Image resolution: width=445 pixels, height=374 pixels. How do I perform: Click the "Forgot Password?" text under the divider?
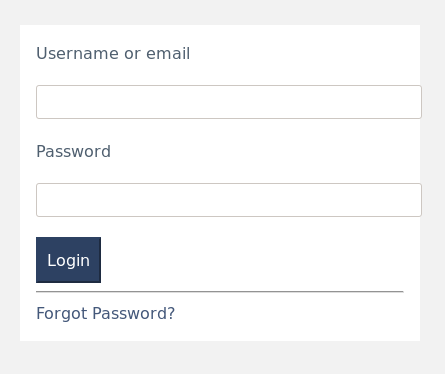click(x=105, y=313)
